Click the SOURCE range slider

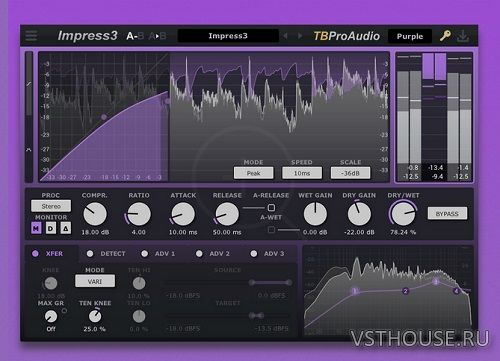click(x=228, y=283)
